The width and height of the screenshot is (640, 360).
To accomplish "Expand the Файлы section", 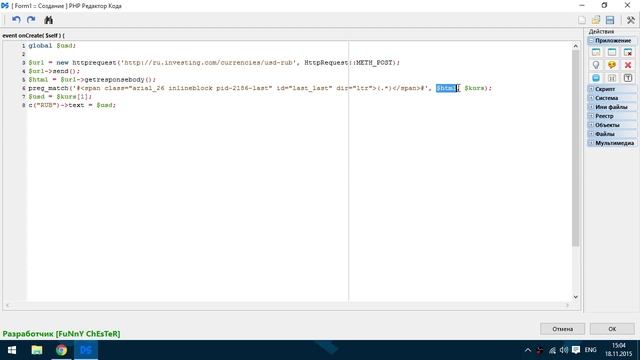I will click(591, 134).
